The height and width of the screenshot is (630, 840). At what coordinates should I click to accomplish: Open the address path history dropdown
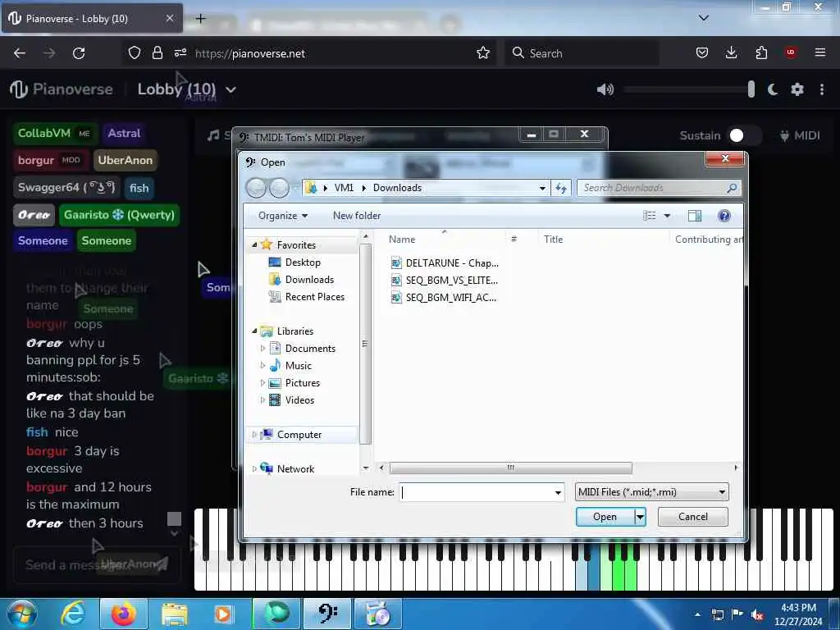[542, 188]
